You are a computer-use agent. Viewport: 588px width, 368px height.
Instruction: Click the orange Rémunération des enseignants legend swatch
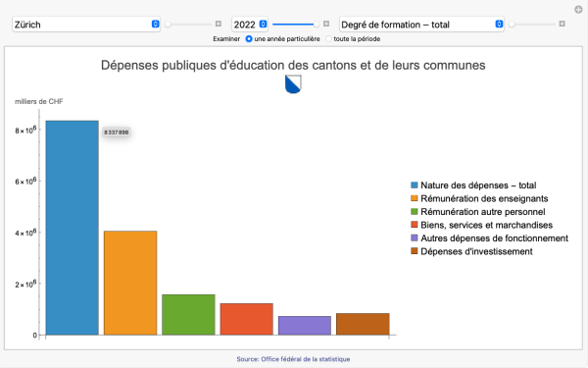[x=415, y=198]
